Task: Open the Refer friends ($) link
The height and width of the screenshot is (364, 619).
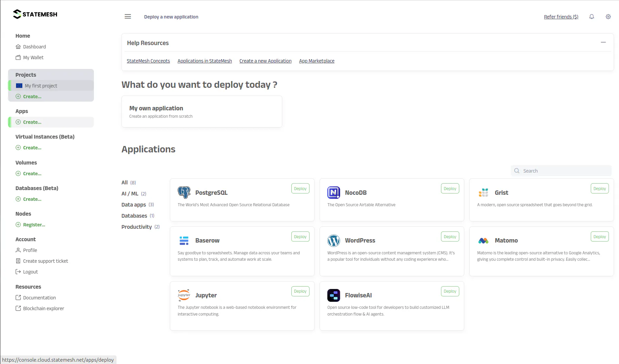Action: [x=561, y=17]
